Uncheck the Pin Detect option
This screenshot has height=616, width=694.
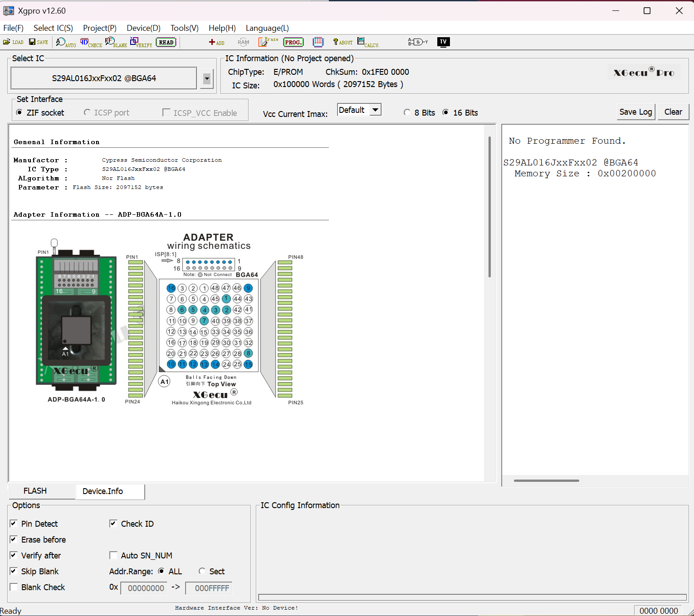tap(14, 524)
